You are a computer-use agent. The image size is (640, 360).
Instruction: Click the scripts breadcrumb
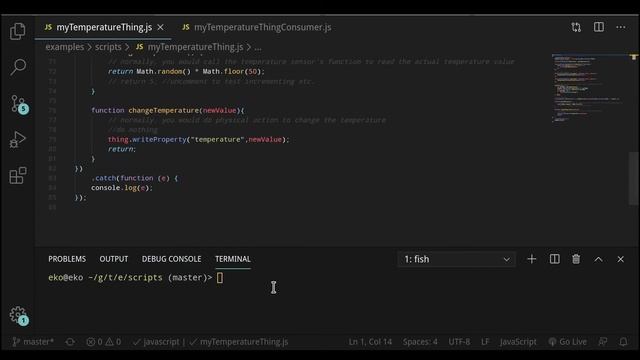click(x=108, y=47)
